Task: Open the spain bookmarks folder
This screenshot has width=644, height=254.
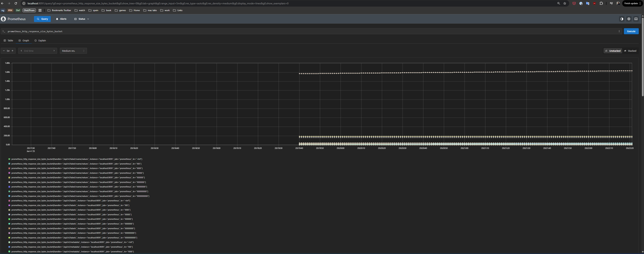Action: pos(93,10)
